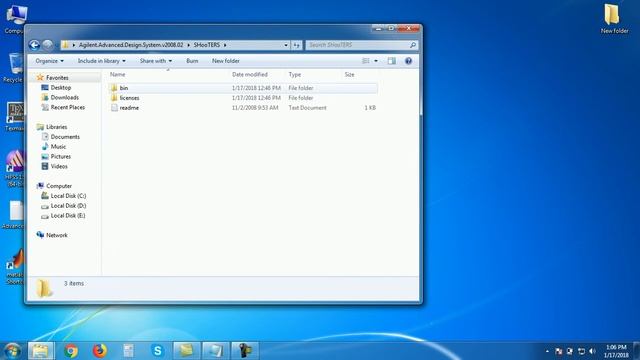Viewport: 640px width, 360px height.
Task: Open the New folder desktop icon
Action: pos(613,19)
